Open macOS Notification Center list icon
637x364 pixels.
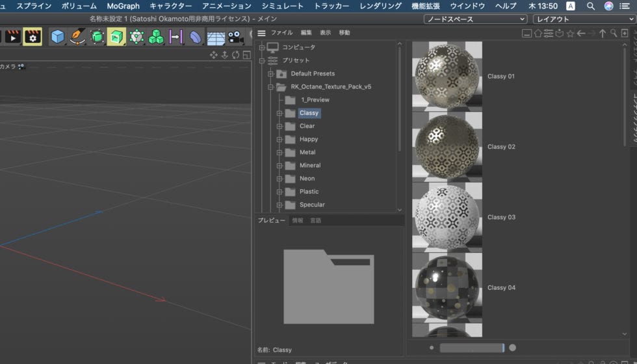625,6
